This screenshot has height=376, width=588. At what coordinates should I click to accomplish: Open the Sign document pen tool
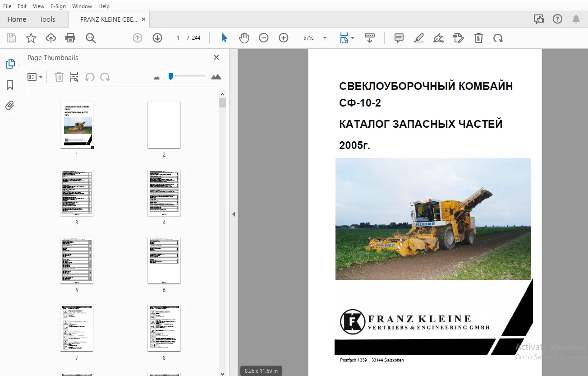click(439, 38)
